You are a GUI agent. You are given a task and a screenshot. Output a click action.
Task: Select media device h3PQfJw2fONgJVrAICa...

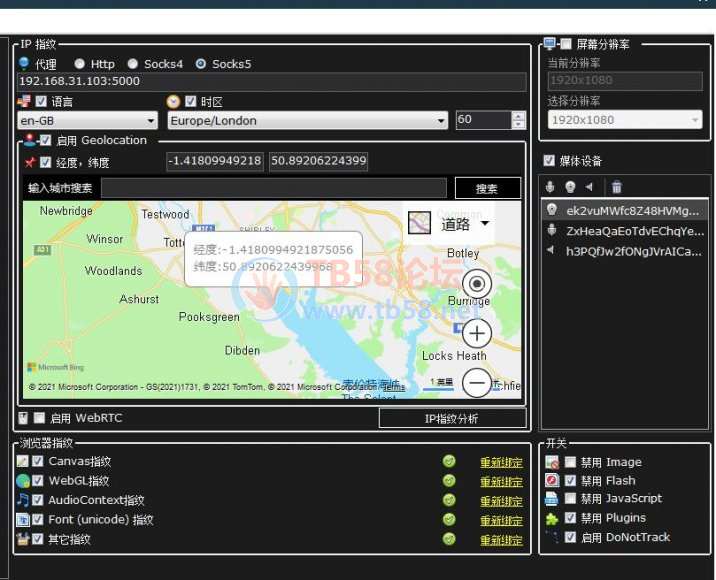pos(625,251)
